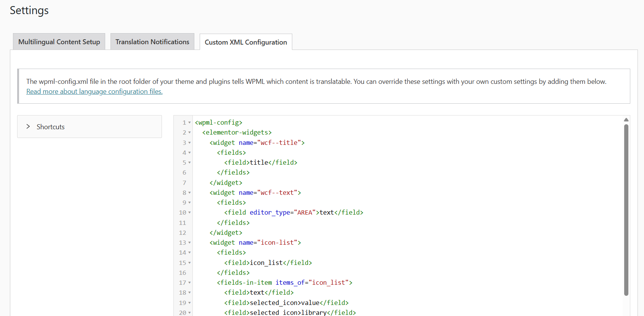
Task: Toggle the fold arrow on line 5
Action: (x=189, y=163)
